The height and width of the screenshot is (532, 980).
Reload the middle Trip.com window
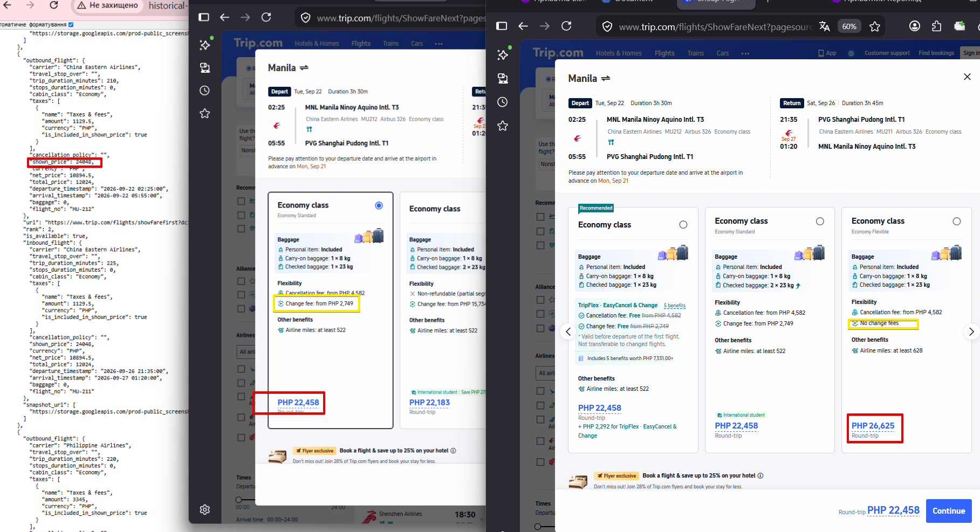(266, 17)
